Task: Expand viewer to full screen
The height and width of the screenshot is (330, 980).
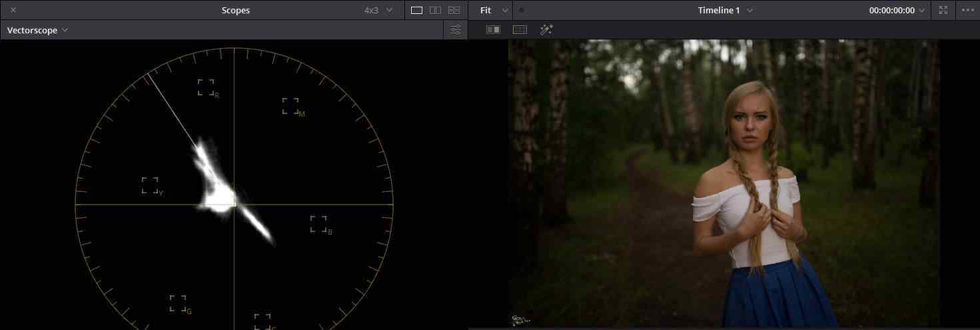Action: [x=943, y=10]
